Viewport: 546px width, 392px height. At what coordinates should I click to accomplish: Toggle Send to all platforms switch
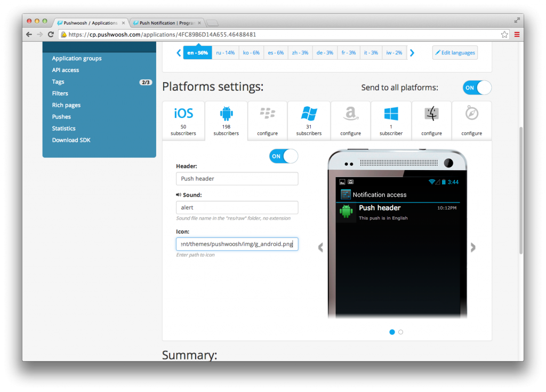[x=477, y=88]
